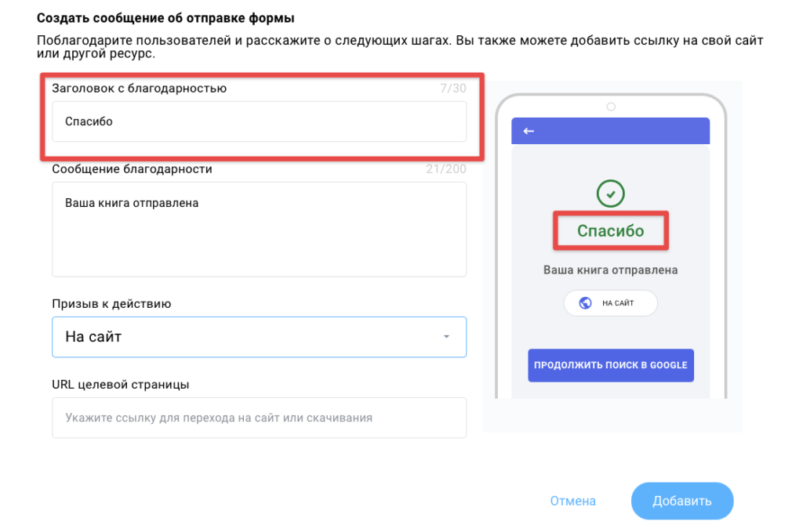Click the URL целевой страницы field
803x532 pixels.
coord(259,418)
